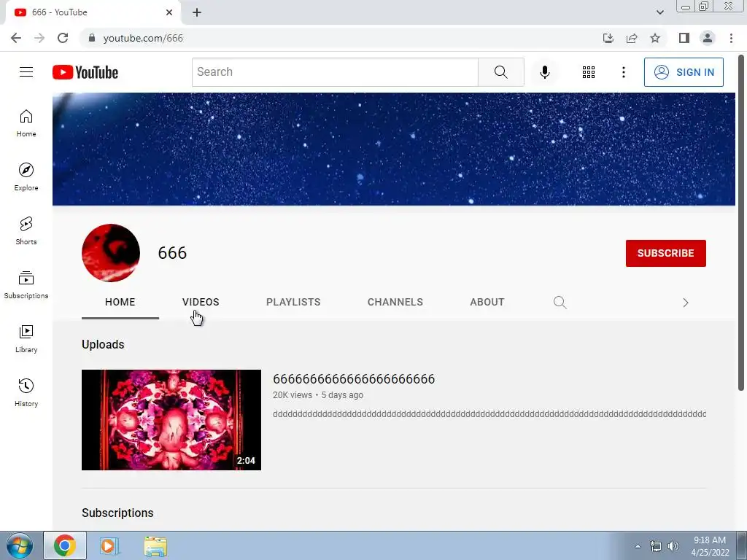The image size is (747, 560).
Task: Reload the page
Action: pos(63,38)
